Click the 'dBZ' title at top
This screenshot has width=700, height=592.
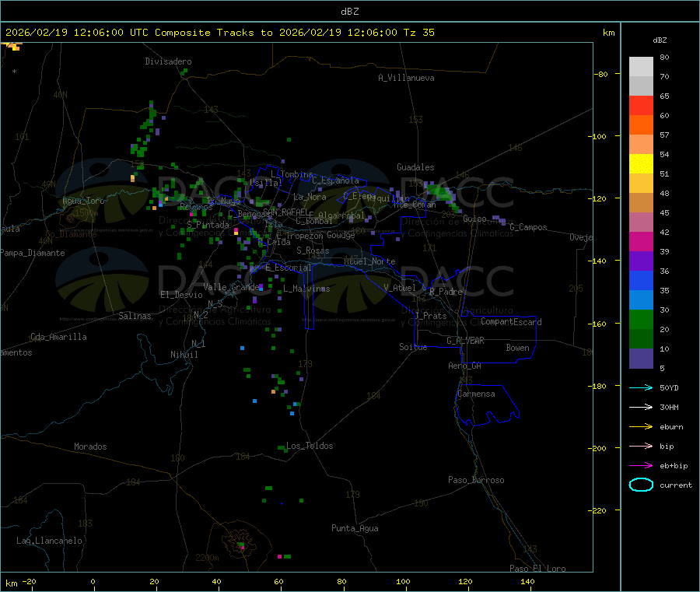[349, 12]
